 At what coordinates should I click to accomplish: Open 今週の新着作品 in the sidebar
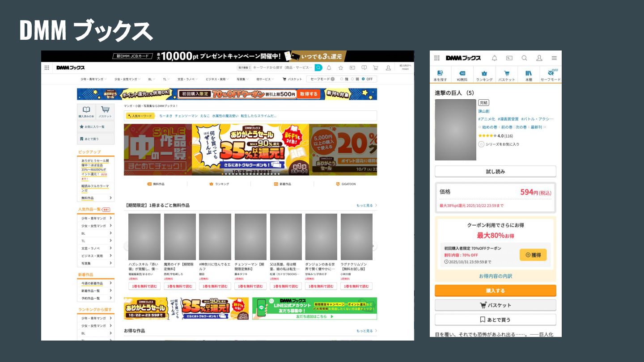pos(96,283)
